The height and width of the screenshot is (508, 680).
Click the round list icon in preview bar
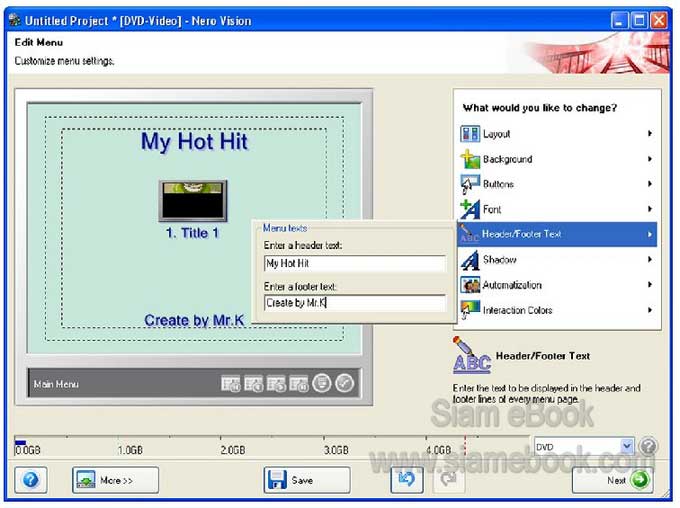coord(322,383)
